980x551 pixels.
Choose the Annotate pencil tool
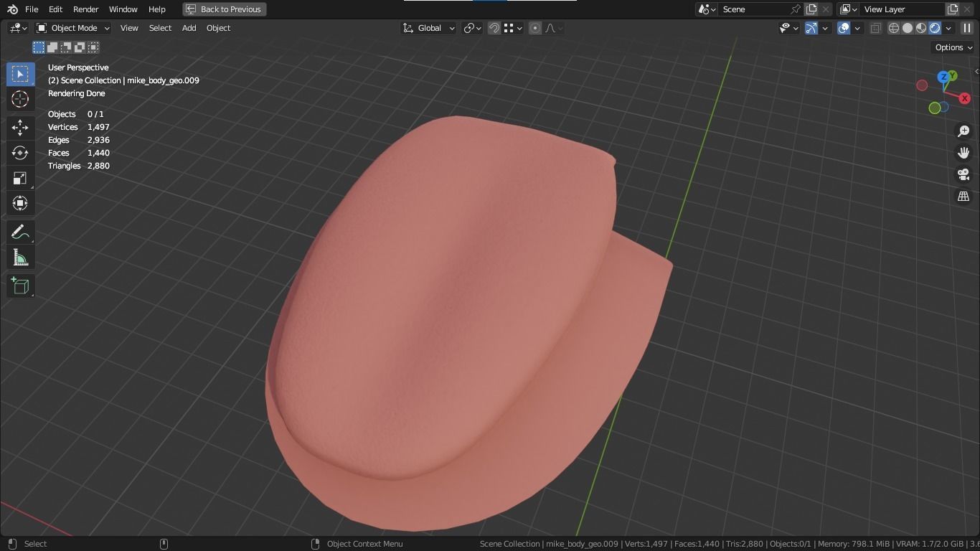pyautogui.click(x=20, y=232)
